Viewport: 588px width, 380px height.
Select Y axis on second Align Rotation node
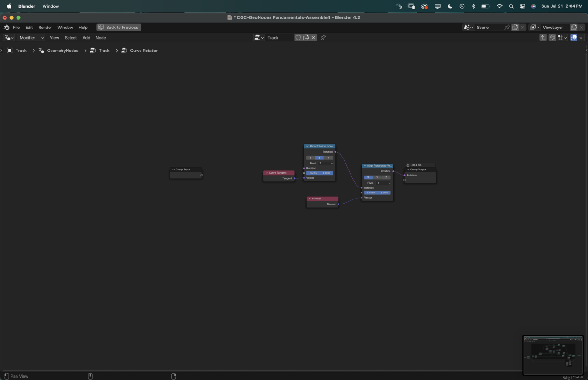click(377, 177)
